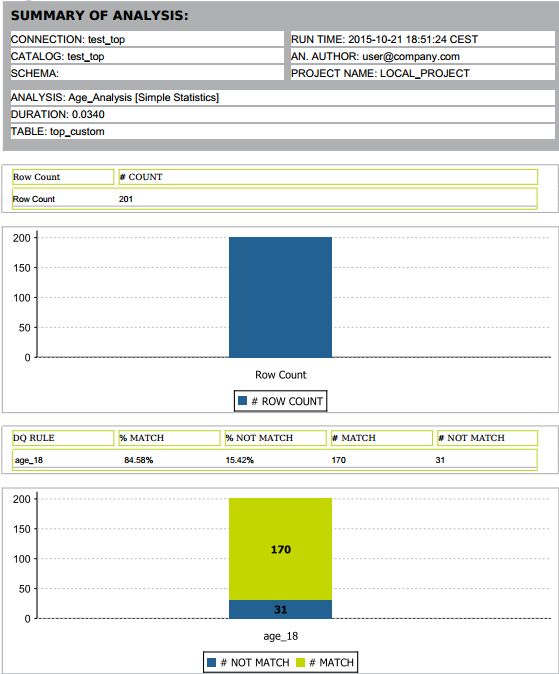The height and width of the screenshot is (674, 559).
Task: Click the # NOT MATCH column header
Action: (488, 438)
